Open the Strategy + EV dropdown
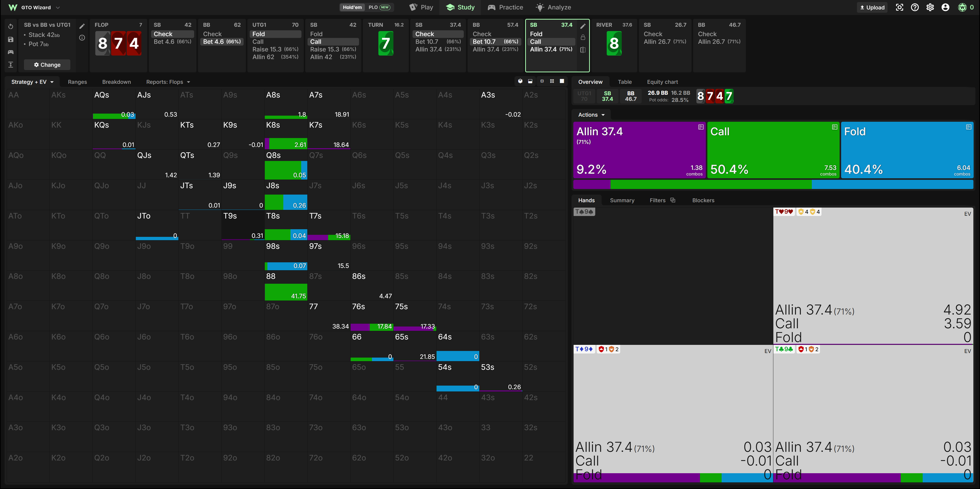The width and height of the screenshot is (980, 489). pyautogui.click(x=32, y=82)
